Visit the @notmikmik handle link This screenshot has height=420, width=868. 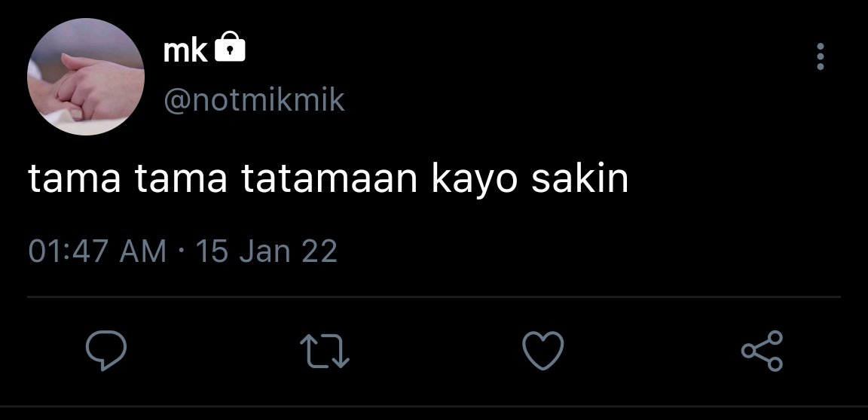(254, 101)
